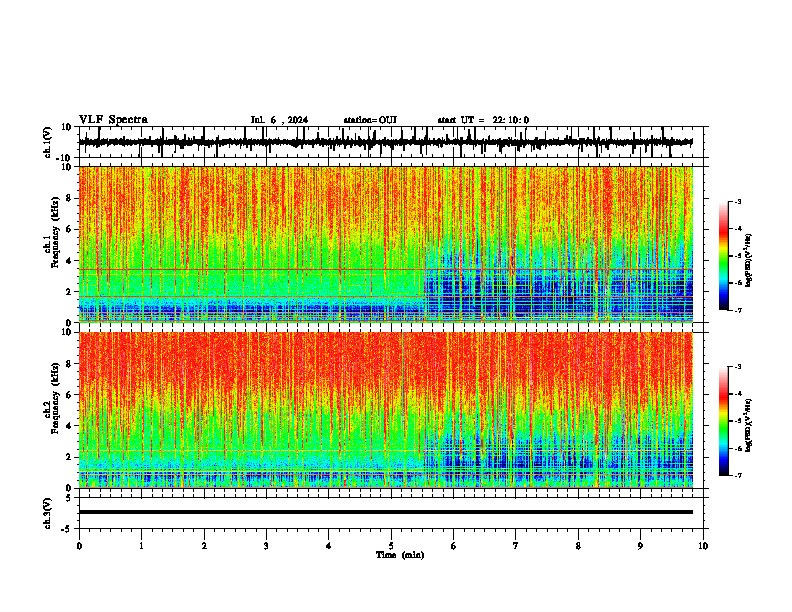The height and width of the screenshot is (612, 792).
Task: Click time tick label '8' on x-axis
Action: [x=578, y=546]
